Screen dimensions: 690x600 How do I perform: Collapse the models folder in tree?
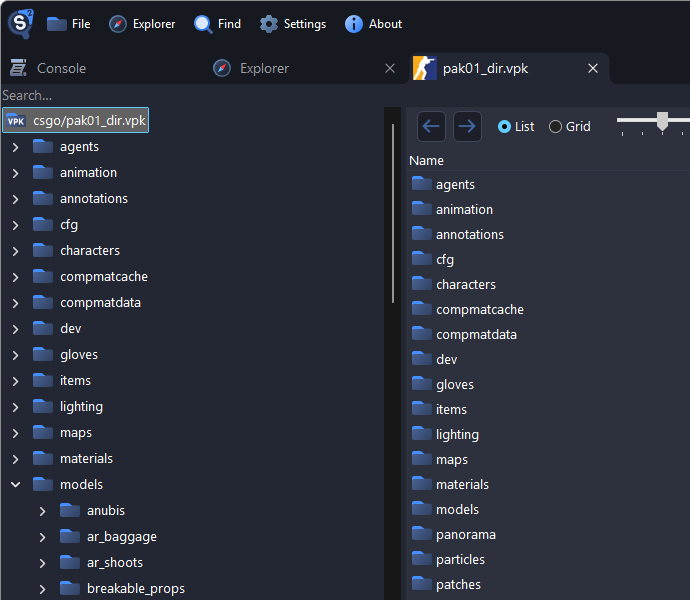pos(15,485)
